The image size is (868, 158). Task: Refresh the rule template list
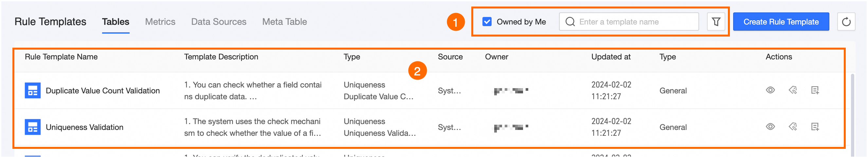tap(846, 22)
